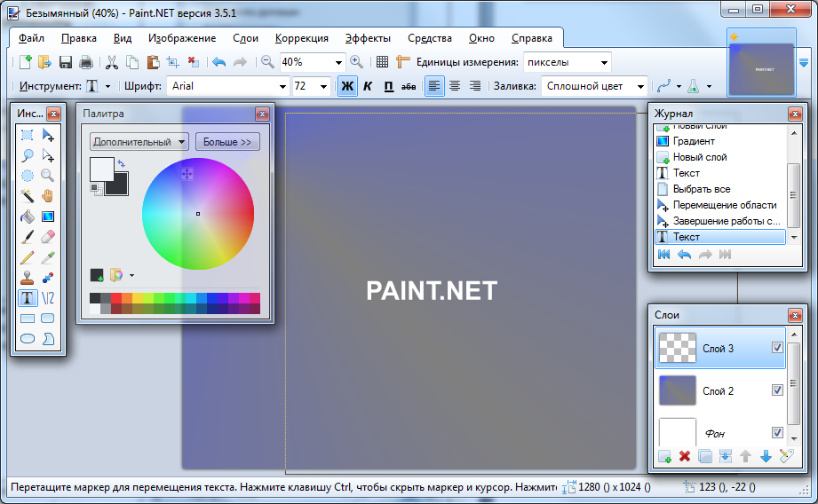
Task: Open the Коррекция menu
Action: point(302,38)
